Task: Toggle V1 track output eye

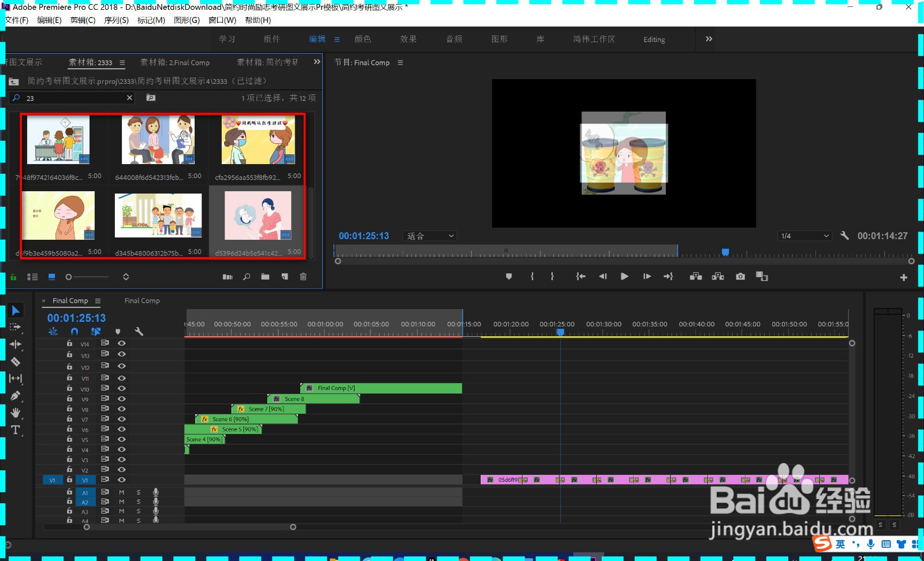Action: [122, 480]
